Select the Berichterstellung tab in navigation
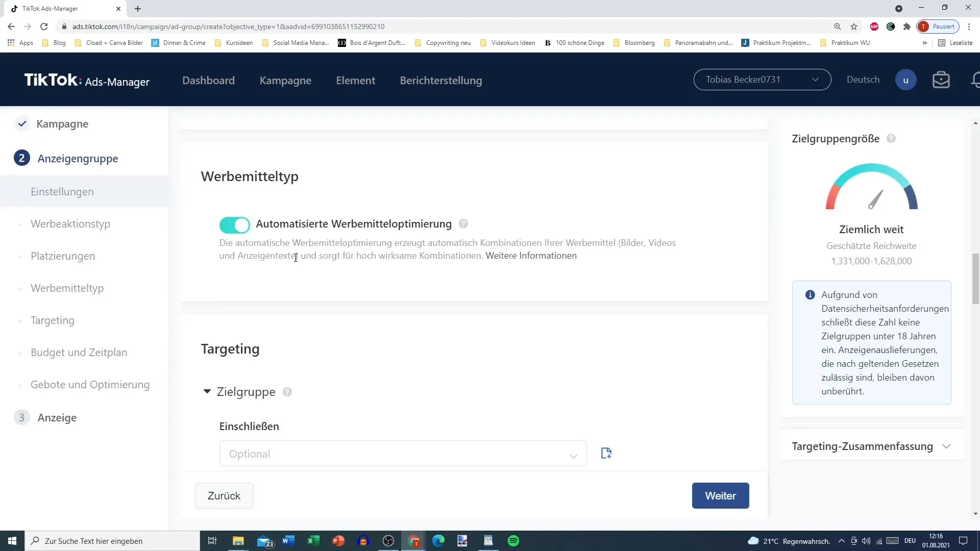The width and height of the screenshot is (980, 551). point(441,80)
